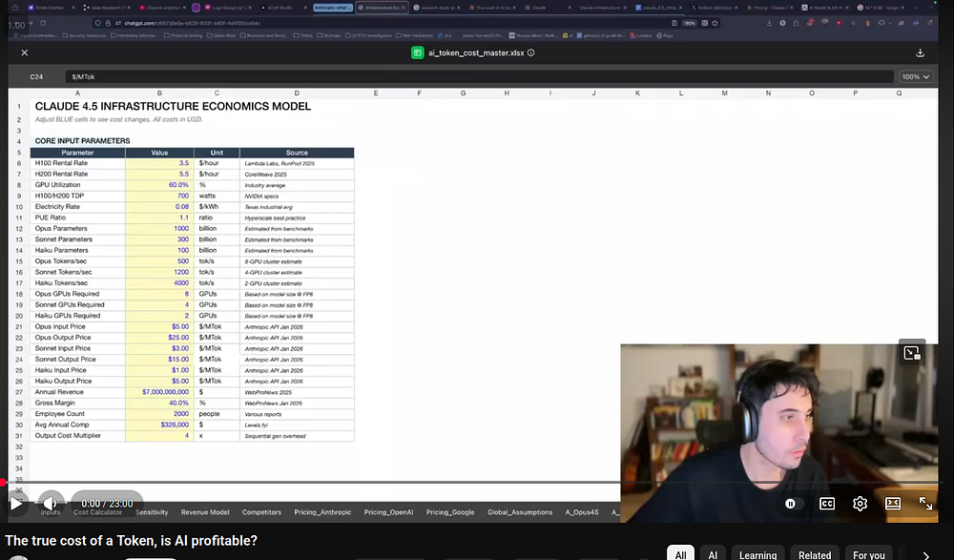Select the All filter chip

(x=680, y=554)
